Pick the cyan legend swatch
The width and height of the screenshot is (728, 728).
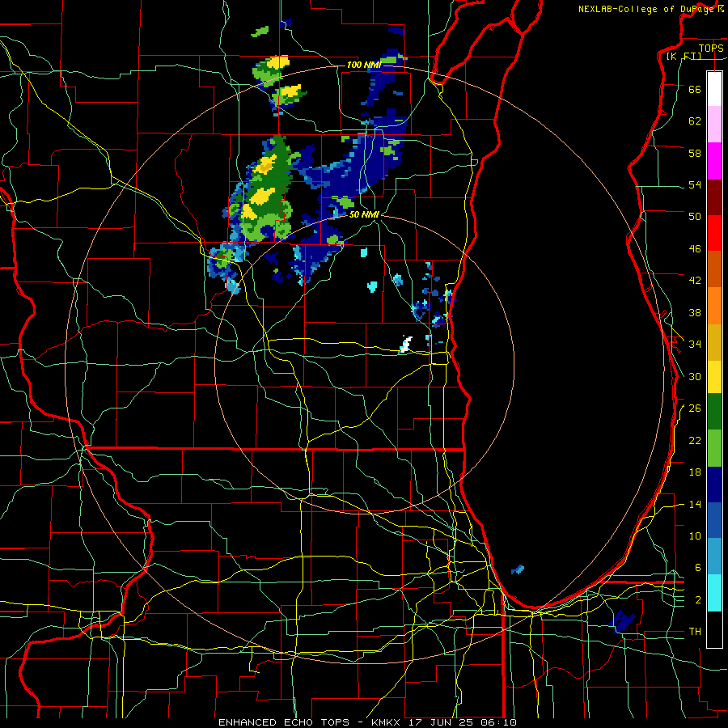tap(714, 593)
